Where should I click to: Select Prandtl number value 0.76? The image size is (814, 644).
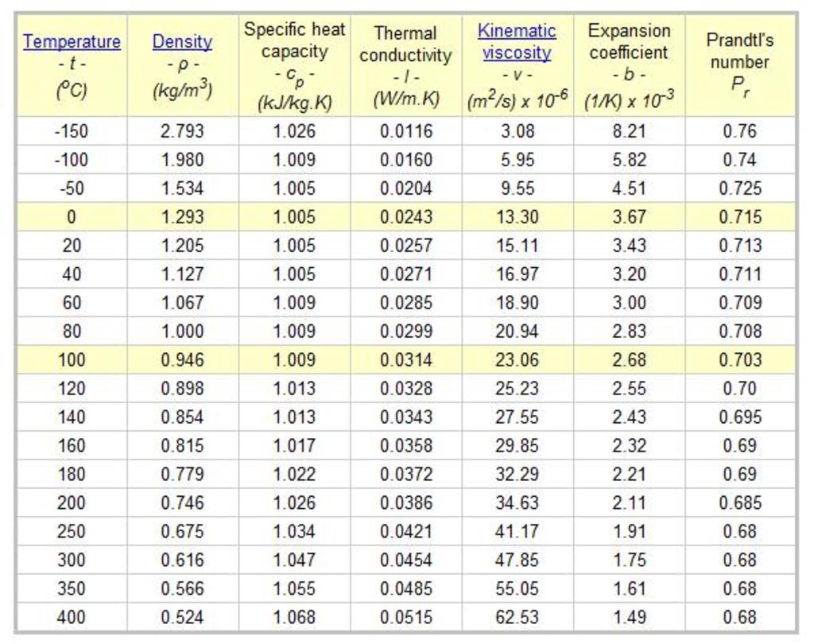(740, 131)
